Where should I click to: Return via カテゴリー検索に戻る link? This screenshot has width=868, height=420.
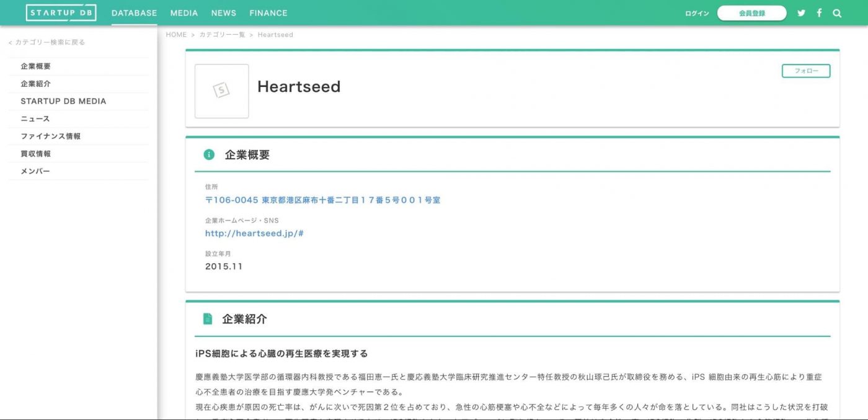(46, 42)
